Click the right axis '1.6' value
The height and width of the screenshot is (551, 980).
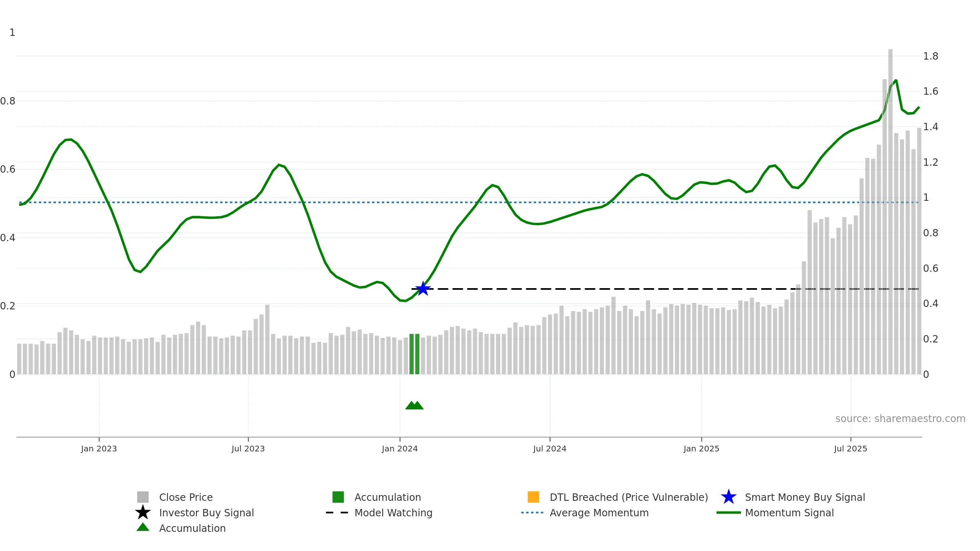pos(931,91)
